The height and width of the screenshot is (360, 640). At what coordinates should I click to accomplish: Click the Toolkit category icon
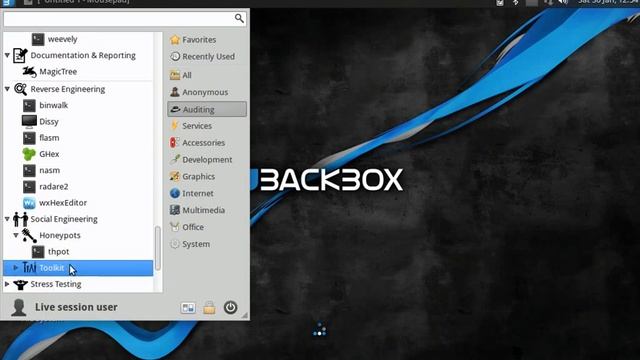coord(29,268)
